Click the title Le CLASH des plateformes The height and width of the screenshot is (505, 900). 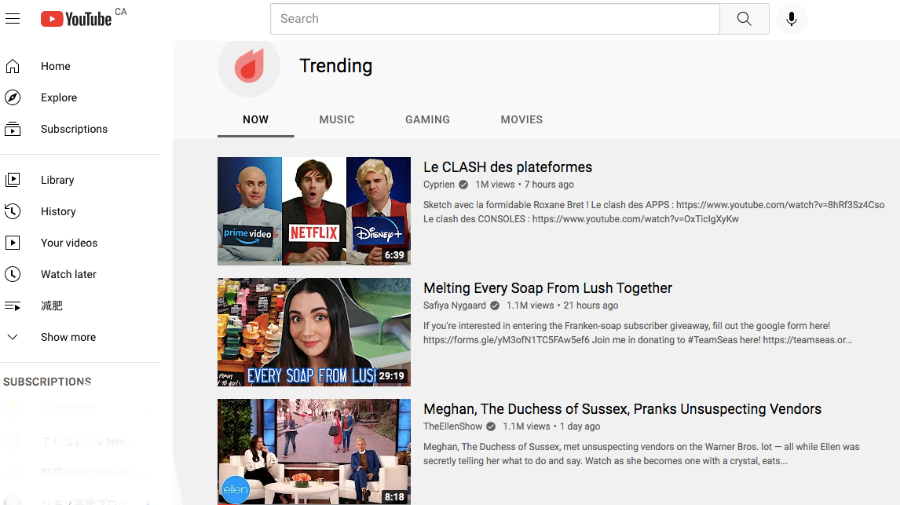coord(507,167)
